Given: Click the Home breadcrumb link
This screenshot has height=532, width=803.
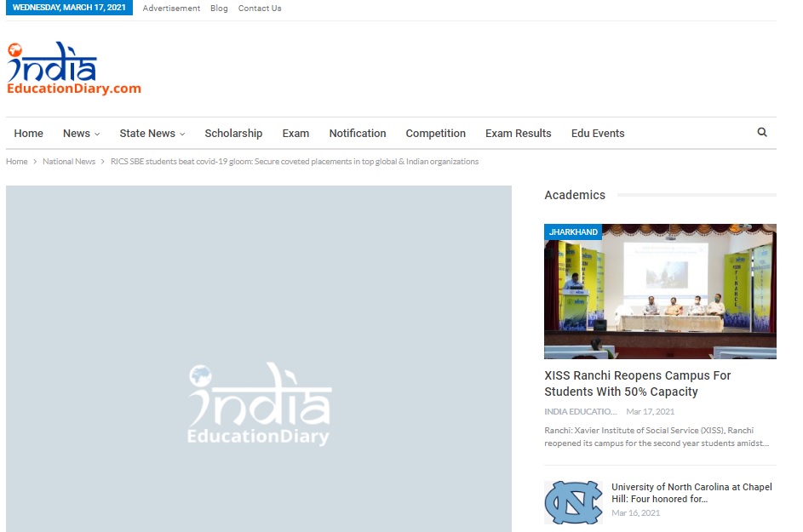Looking at the screenshot, I should point(17,162).
